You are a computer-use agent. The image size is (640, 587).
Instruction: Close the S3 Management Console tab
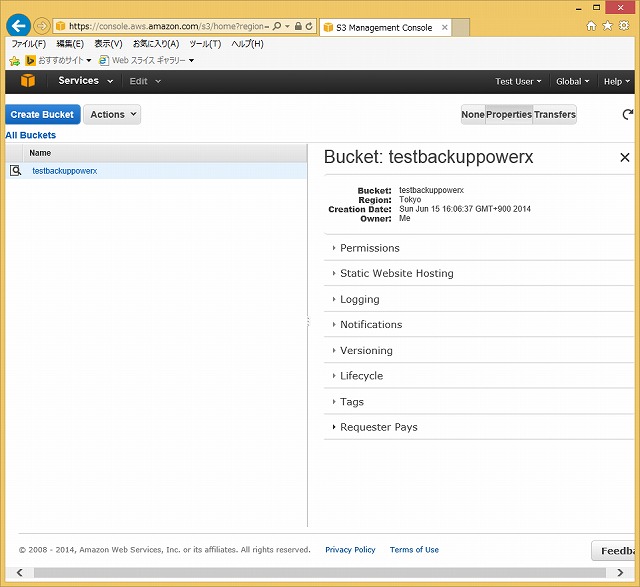point(445,27)
